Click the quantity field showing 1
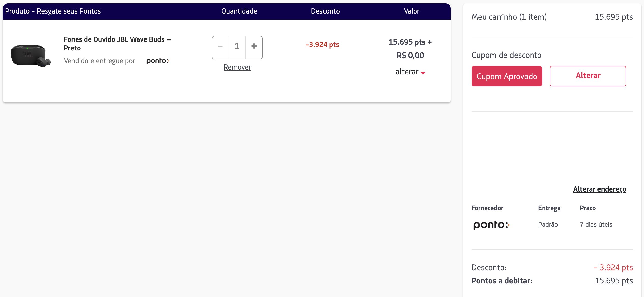Image resolution: width=644 pixels, height=297 pixels. [x=237, y=47]
